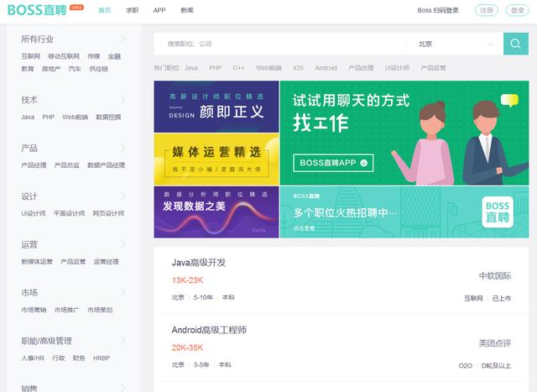The height and width of the screenshot is (392, 537).
Task: Click the BOSS直聘 logo
Action: pyautogui.click(x=37, y=10)
